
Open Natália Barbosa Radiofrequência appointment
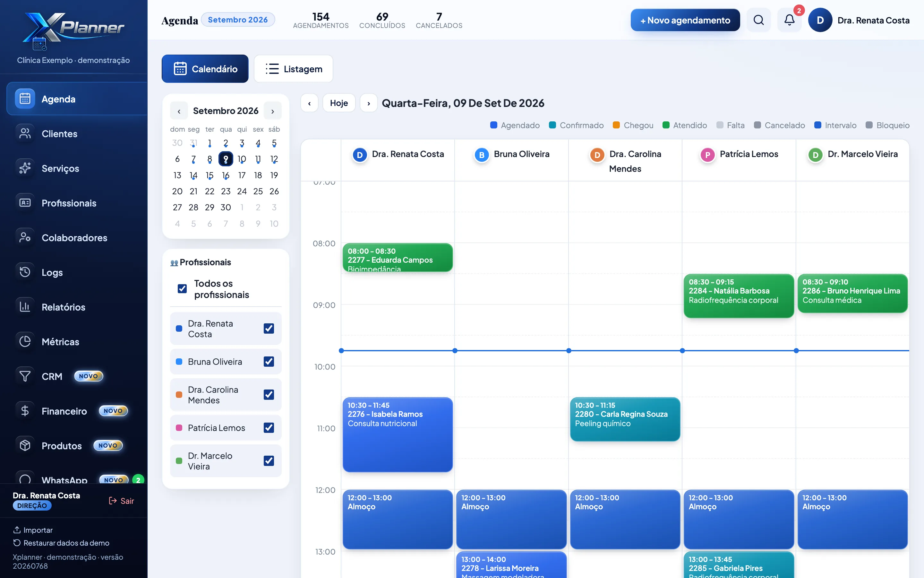[x=739, y=295]
